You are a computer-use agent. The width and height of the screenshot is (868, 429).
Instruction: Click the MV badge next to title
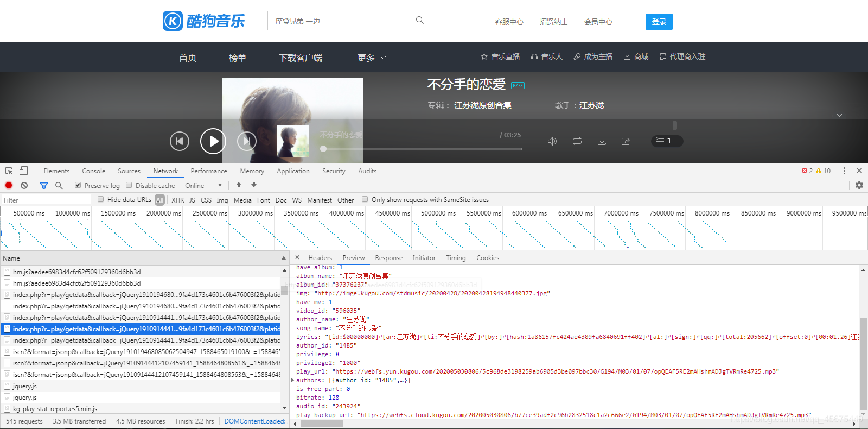pos(518,85)
